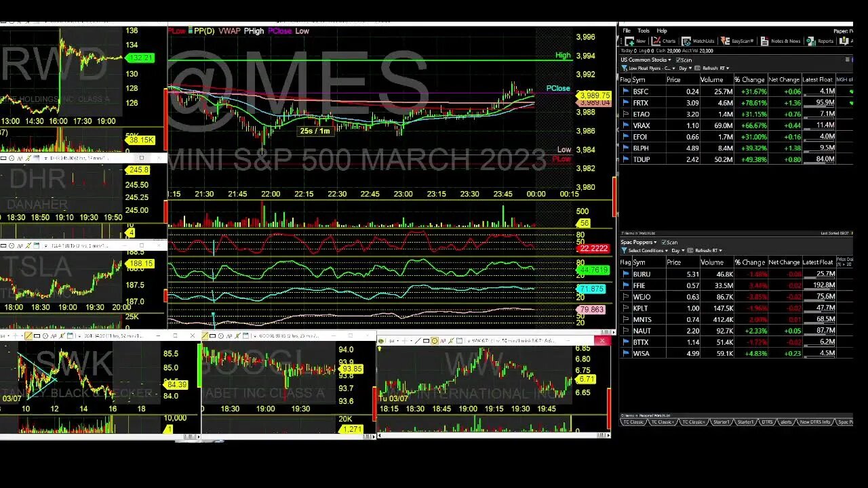This screenshot has height=488, width=868.
Task: Switch to the New DTRS Info tab
Action: pos(814,422)
